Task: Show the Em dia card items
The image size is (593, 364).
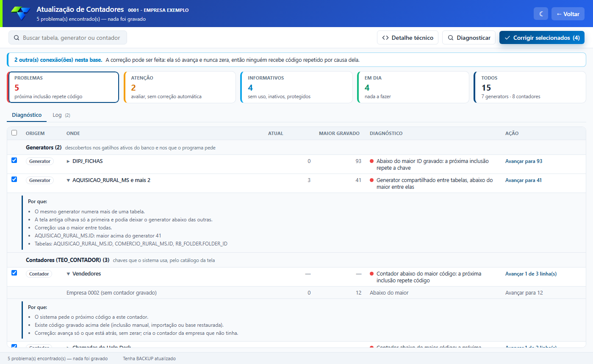Action: [413, 87]
